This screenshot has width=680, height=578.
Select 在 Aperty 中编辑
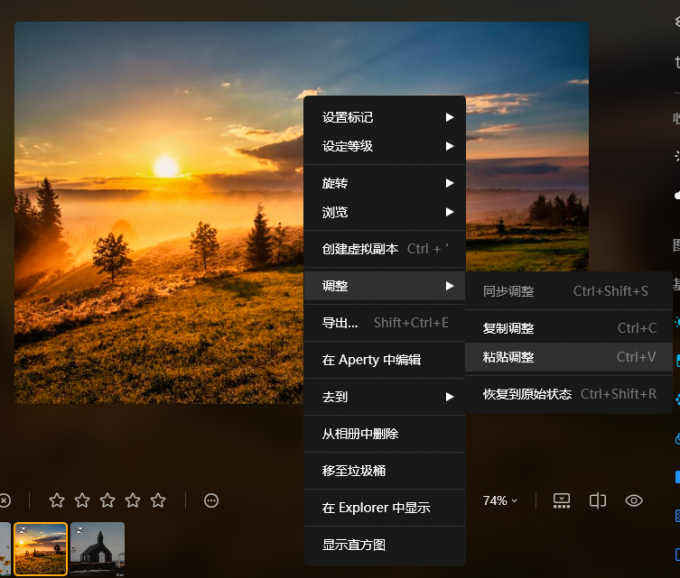(385, 359)
